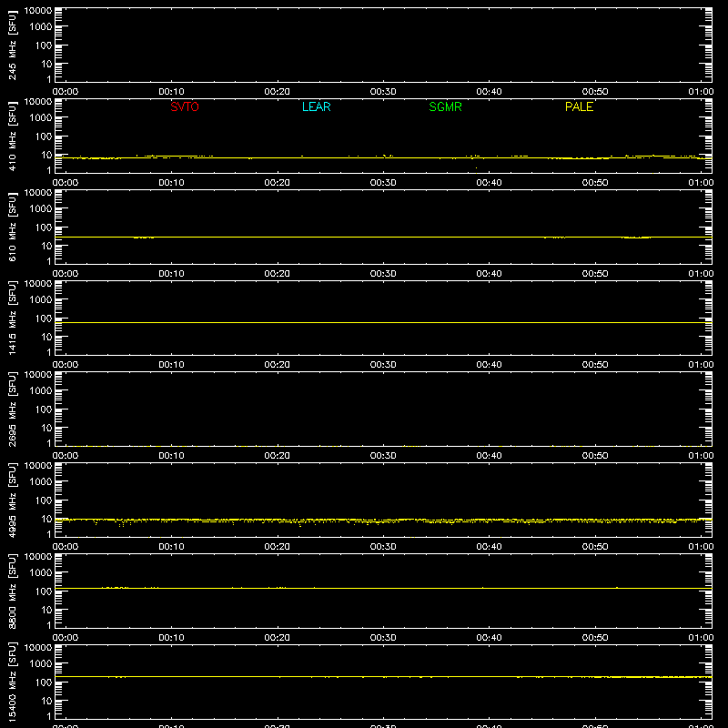This screenshot has width=728, height=728.
Task: Click the 00:00 time label below the 8800 MHz panel
Action: (x=66, y=638)
